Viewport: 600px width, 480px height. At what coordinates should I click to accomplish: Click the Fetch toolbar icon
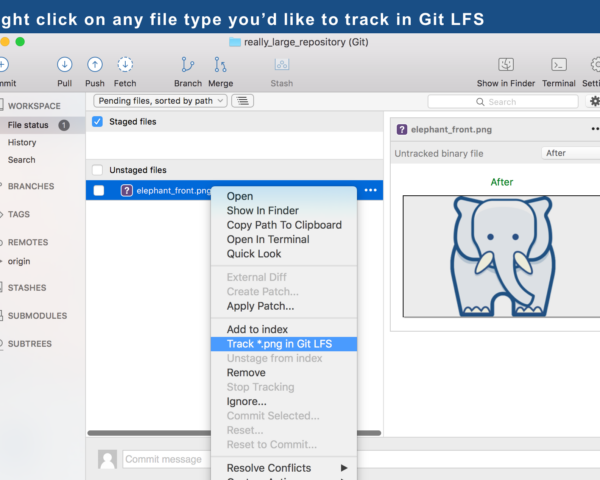click(x=125, y=65)
